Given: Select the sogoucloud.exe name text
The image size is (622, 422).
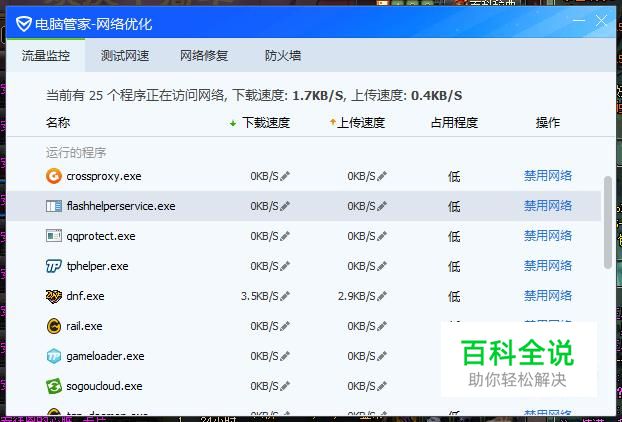Looking at the screenshot, I should tap(104, 386).
